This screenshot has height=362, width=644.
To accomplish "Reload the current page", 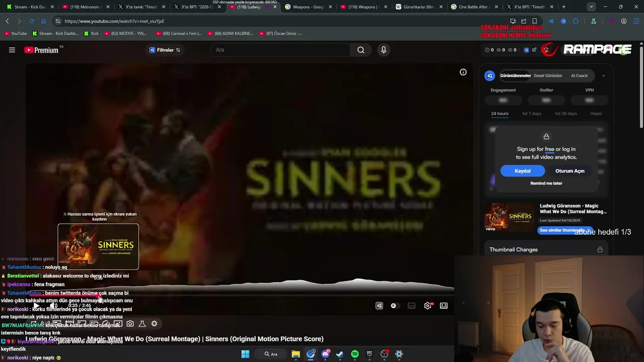I will coord(31,21).
